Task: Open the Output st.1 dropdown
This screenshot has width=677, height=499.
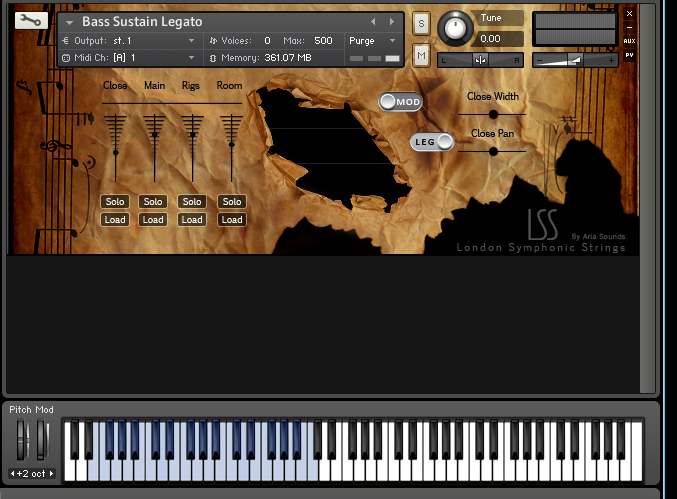Action: pos(191,41)
